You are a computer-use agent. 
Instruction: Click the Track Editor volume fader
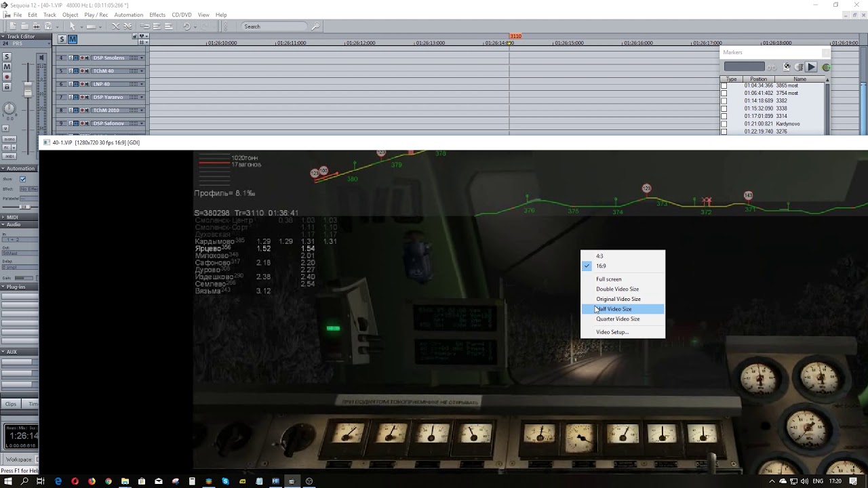click(x=28, y=89)
